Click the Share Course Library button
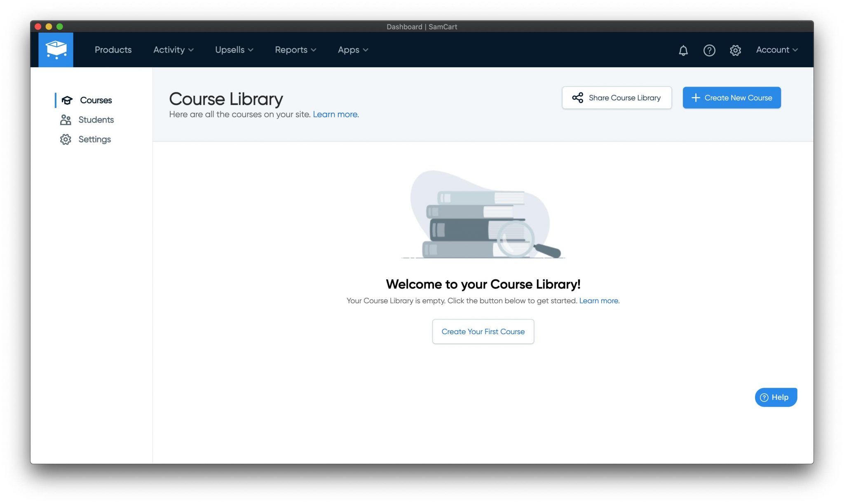The height and width of the screenshot is (504, 844). tap(617, 98)
